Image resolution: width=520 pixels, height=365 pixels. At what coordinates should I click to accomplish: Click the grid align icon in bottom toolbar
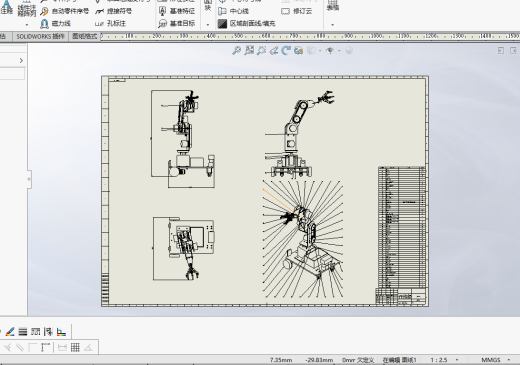(x=75, y=348)
